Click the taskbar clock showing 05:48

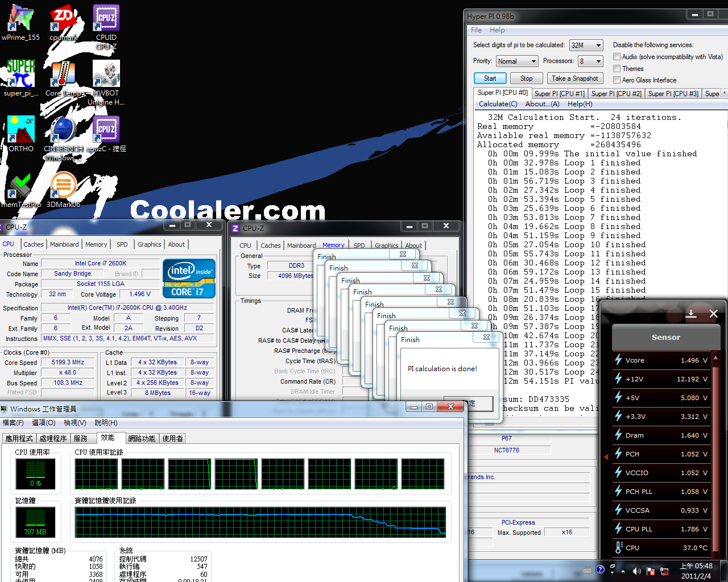click(x=696, y=571)
